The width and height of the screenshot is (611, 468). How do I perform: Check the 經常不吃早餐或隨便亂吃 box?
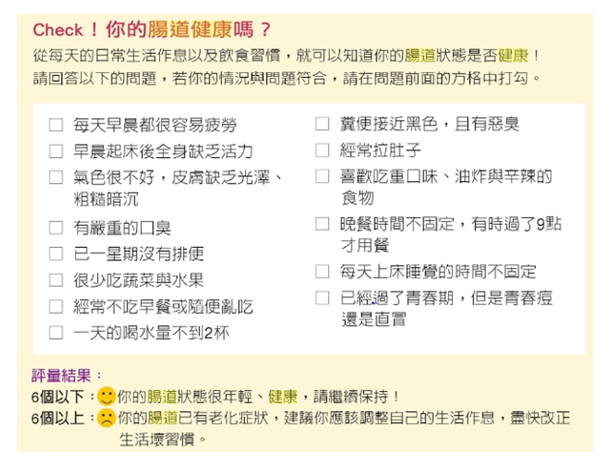click(x=56, y=306)
